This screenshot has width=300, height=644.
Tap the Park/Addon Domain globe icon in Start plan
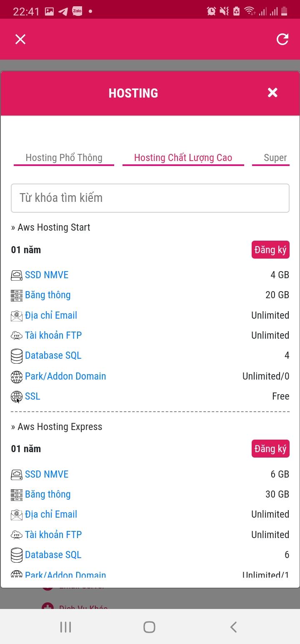pos(17,377)
